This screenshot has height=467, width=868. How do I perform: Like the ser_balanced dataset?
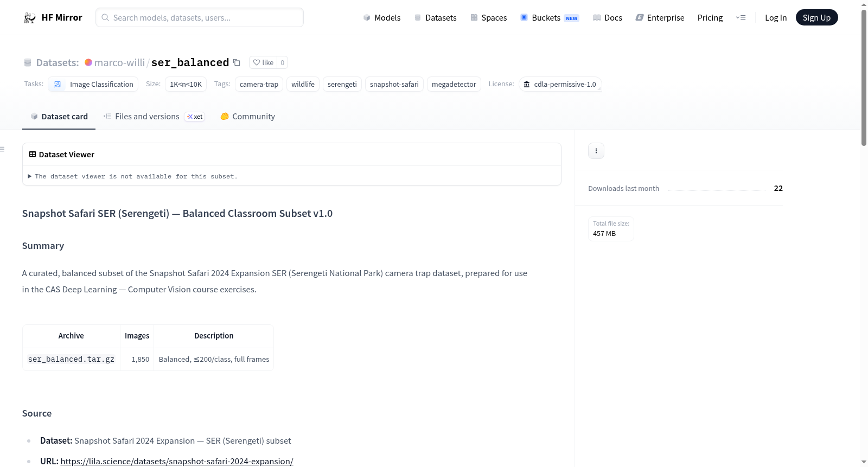[x=263, y=62]
